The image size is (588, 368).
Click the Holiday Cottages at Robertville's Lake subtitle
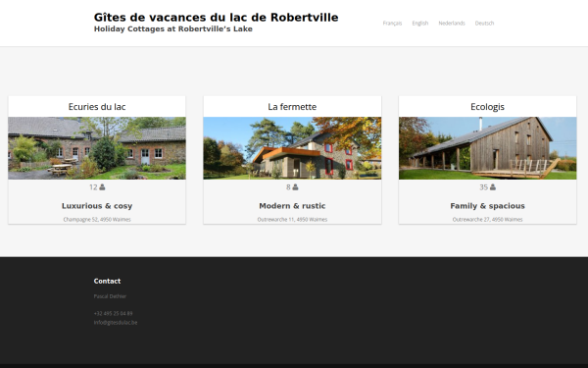(172, 29)
